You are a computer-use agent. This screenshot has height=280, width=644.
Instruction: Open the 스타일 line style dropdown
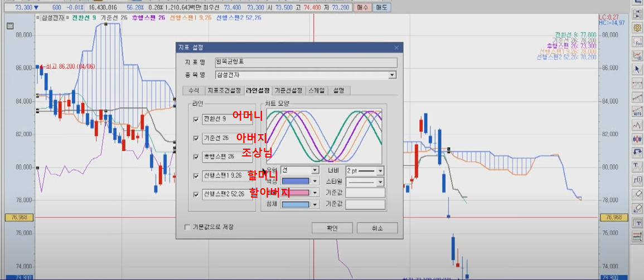(x=380, y=181)
